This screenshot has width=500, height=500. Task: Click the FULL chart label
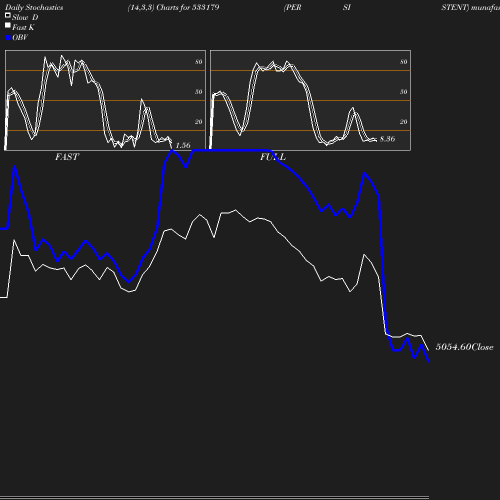[273, 157]
